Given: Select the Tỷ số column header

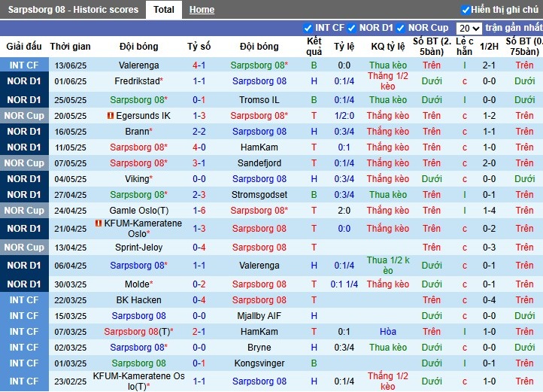Looking at the screenshot, I should (199, 47).
